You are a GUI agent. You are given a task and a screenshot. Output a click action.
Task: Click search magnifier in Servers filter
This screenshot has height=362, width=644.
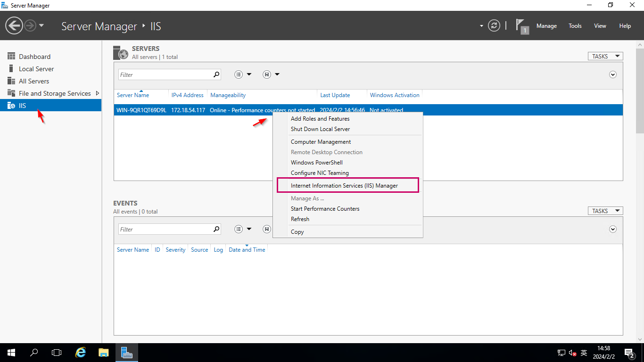click(216, 74)
